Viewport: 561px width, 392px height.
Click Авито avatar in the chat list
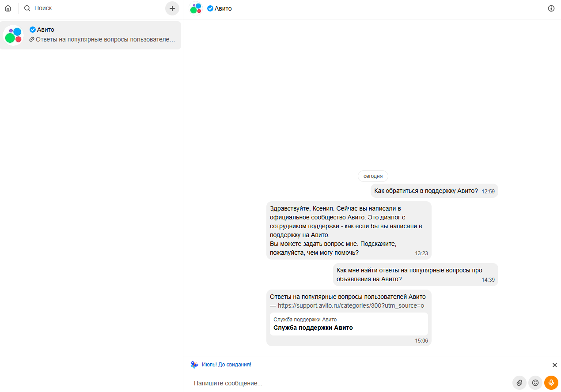[13, 35]
